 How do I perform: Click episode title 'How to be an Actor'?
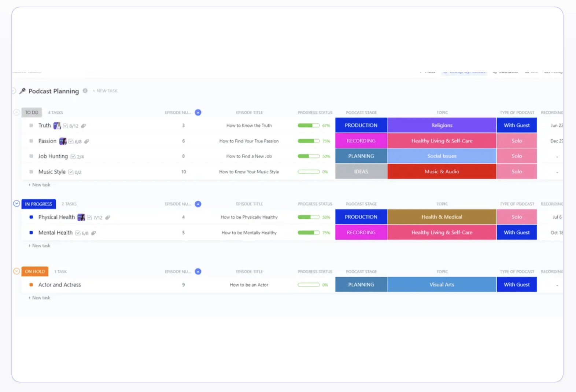(x=249, y=285)
